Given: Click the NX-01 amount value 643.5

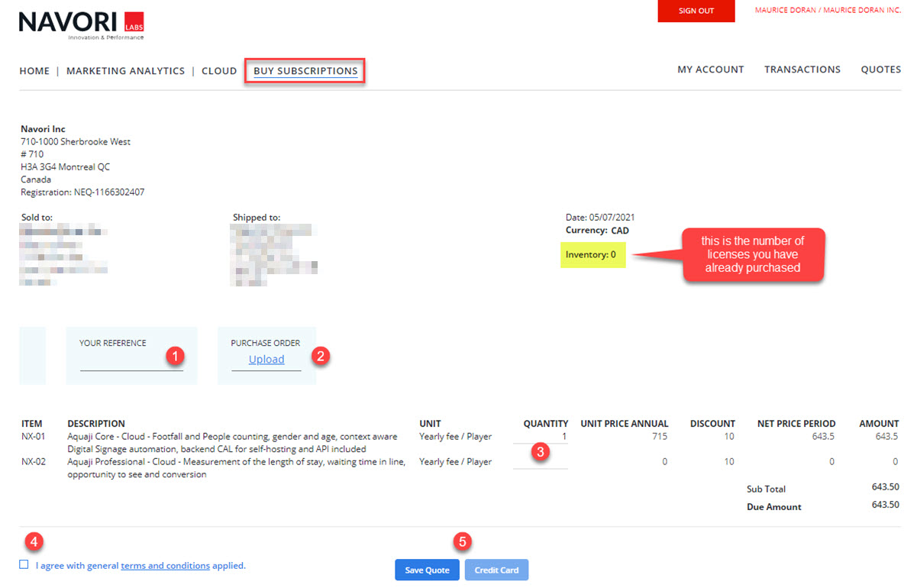Looking at the screenshot, I should pos(886,437).
